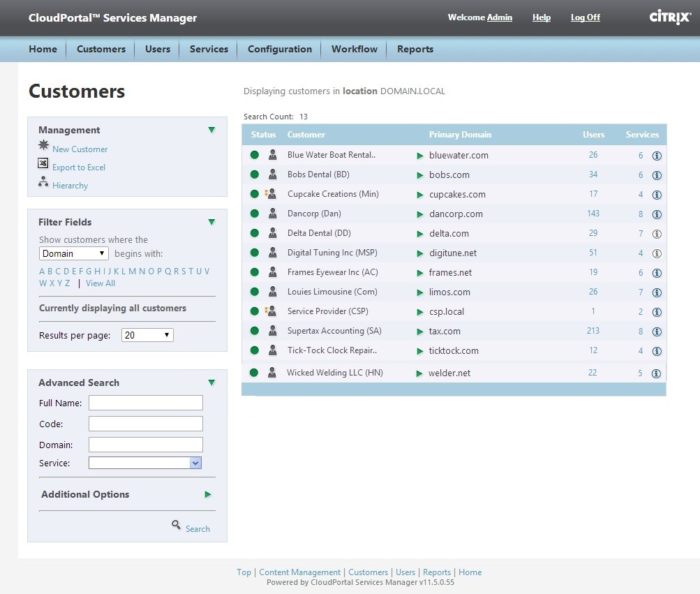Click the user icon beside Bobs Dental
Viewport: 700px width, 594px height.
(x=273, y=175)
